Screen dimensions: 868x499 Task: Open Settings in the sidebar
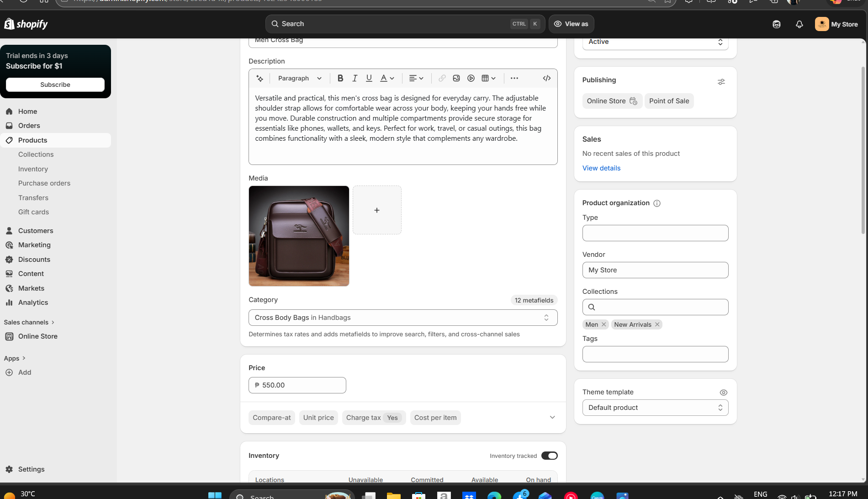coord(56,469)
